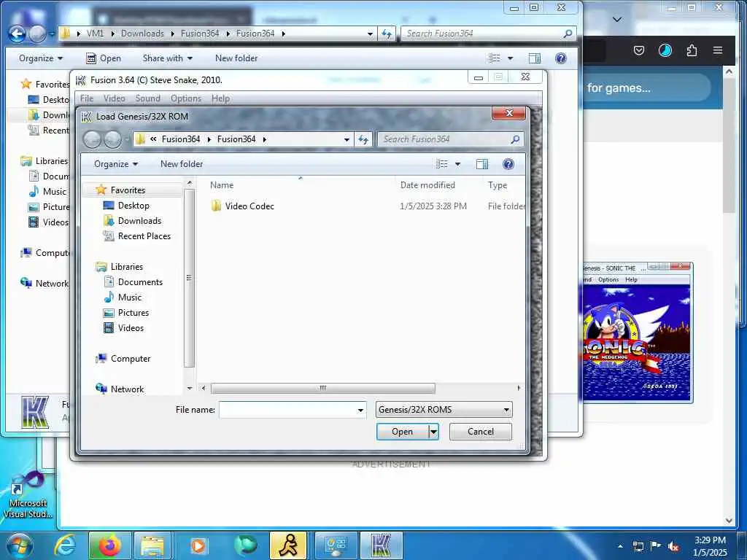Screen dimensions: 747x560
Task: Sort by the Type column header
Action: pyautogui.click(x=498, y=184)
